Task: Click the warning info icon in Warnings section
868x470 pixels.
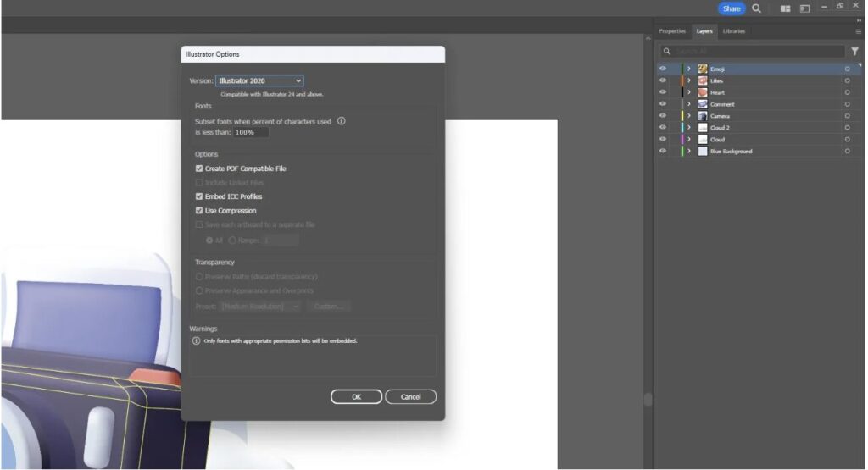Action: pos(196,341)
